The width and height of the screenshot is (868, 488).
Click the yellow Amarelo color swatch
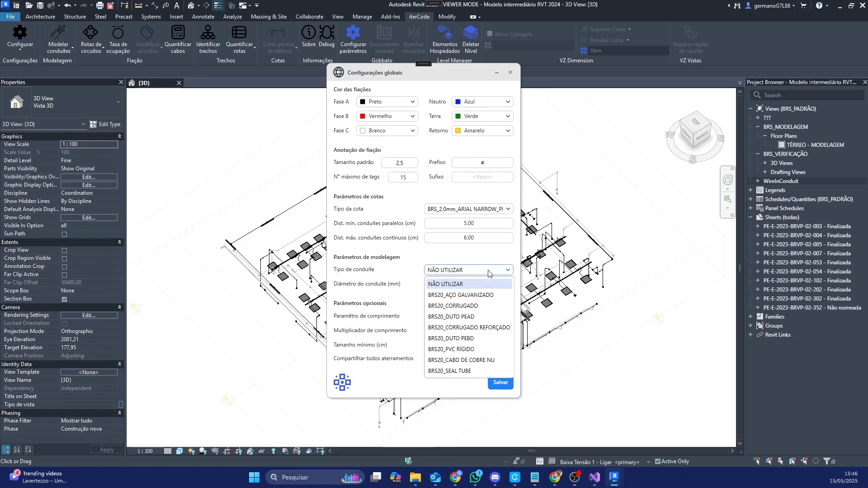458,131
